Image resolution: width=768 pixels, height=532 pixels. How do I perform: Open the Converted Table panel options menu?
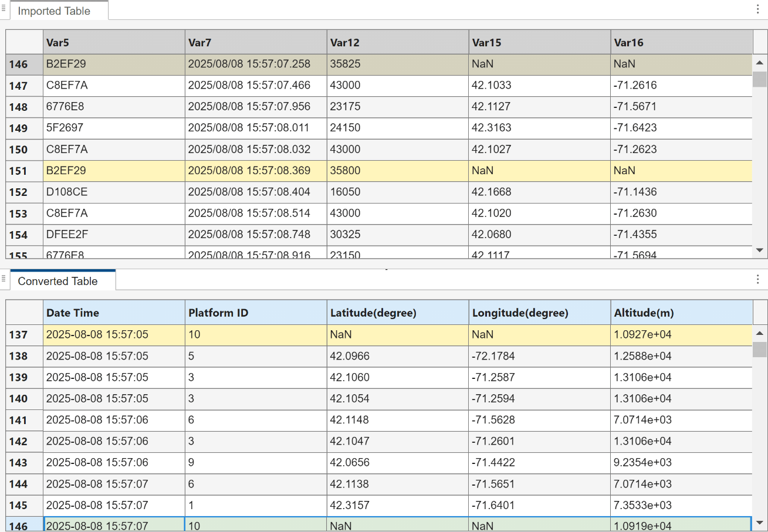[x=757, y=280]
